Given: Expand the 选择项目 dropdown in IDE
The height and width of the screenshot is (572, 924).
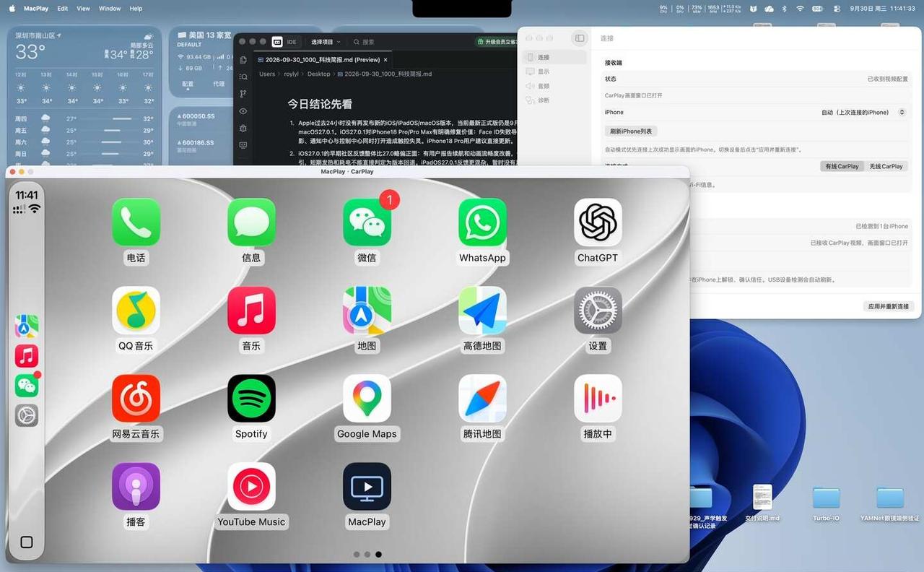Looking at the screenshot, I should (x=326, y=42).
